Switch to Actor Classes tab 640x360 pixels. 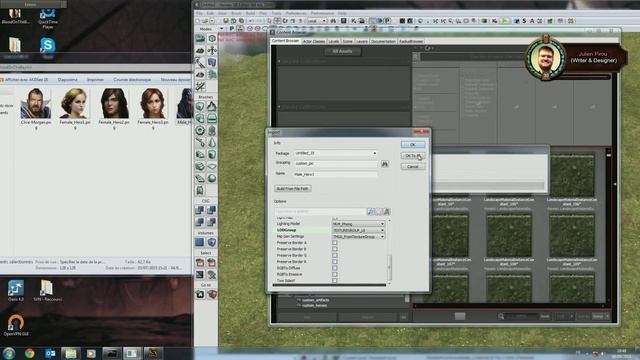313,41
